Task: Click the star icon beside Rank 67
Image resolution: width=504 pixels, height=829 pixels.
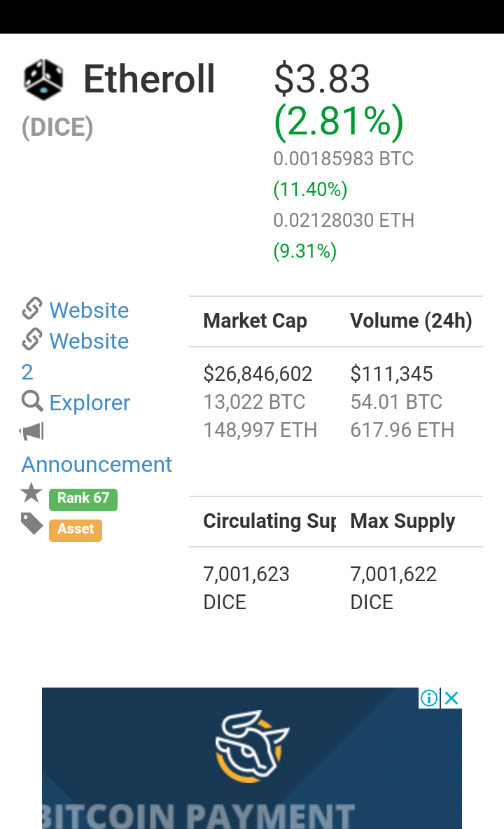Action: click(x=31, y=493)
